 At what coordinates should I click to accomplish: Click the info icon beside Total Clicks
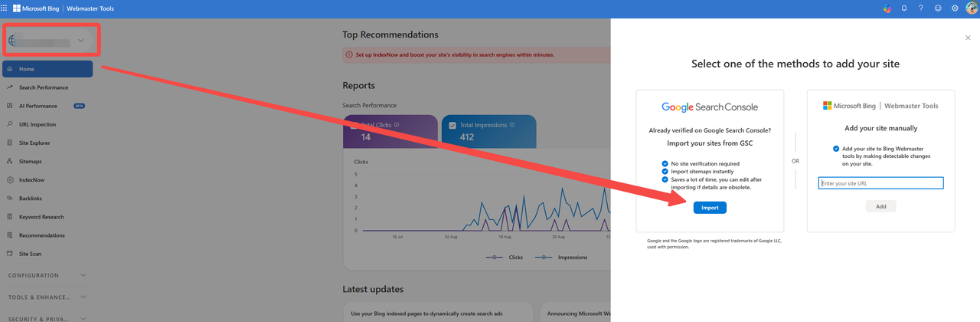pos(397,125)
